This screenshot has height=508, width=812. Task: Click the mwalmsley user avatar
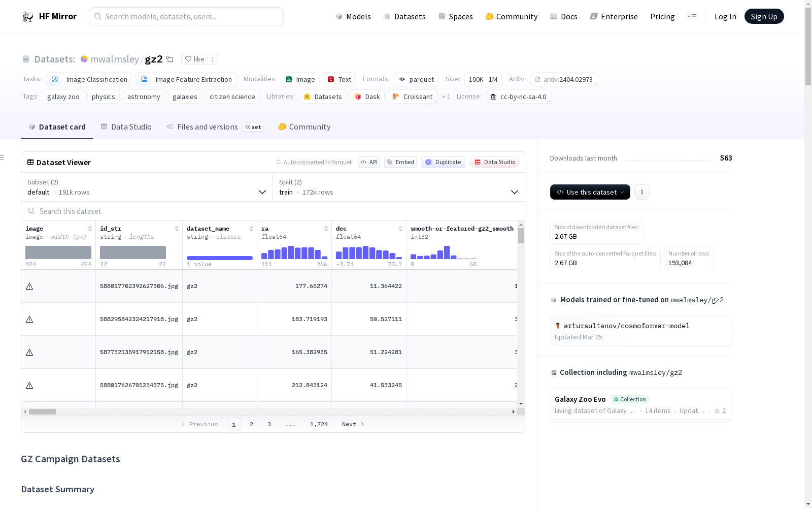(84, 59)
